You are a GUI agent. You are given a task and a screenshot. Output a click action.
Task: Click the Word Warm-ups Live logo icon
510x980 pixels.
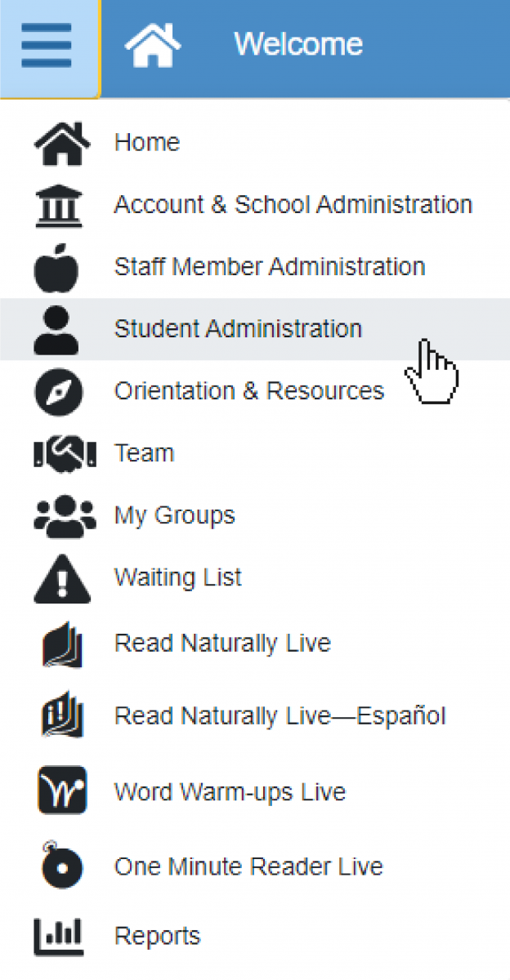pyautogui.click(x=61, y=791)
